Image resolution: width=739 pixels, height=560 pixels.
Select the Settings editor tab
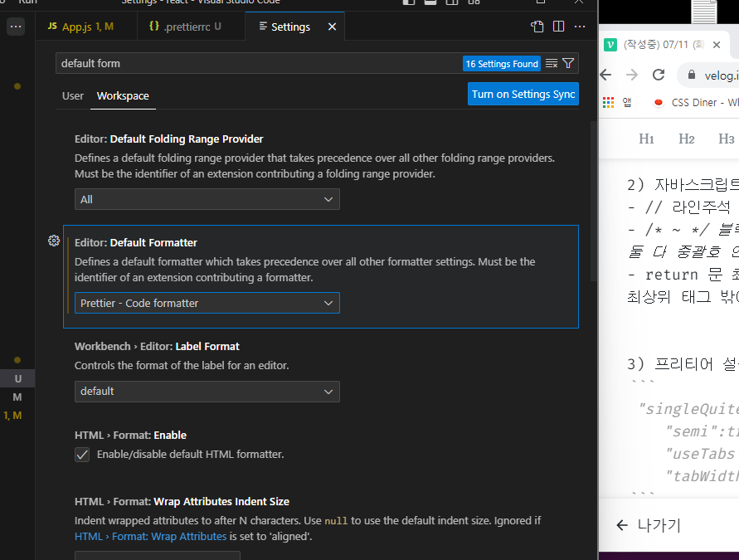[290, 27]
